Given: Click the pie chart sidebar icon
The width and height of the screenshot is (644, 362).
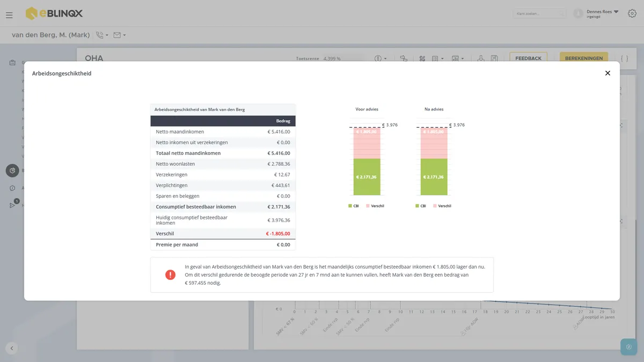Looking at the screenshot, I should tap(12, 171).
